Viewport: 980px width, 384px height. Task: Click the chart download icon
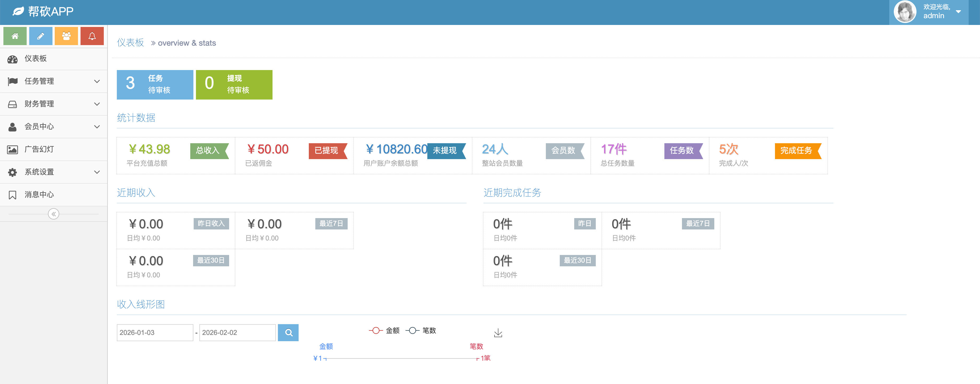pyautogui.click(x=498, y=334)
